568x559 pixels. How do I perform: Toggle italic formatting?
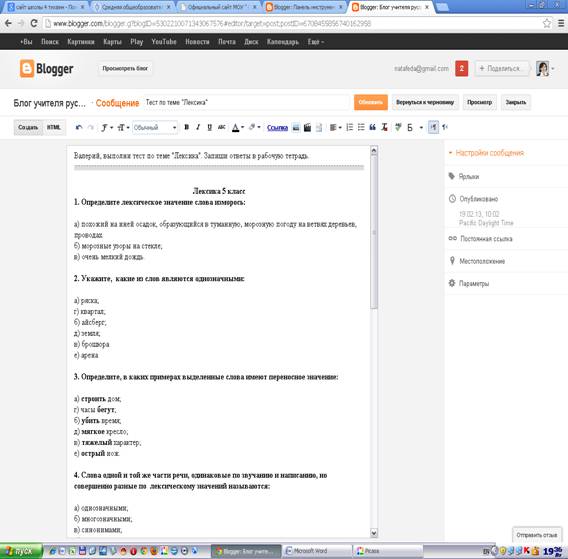(x=198, y=127)
